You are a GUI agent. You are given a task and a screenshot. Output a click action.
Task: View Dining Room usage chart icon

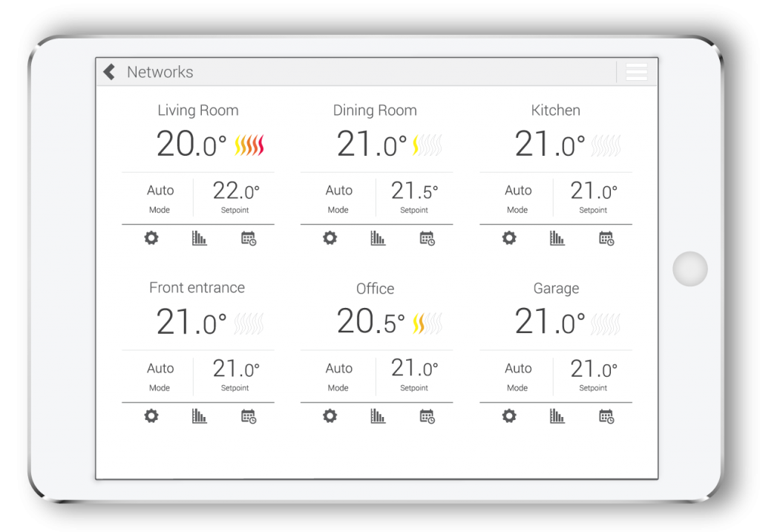[x=378, y=238]
